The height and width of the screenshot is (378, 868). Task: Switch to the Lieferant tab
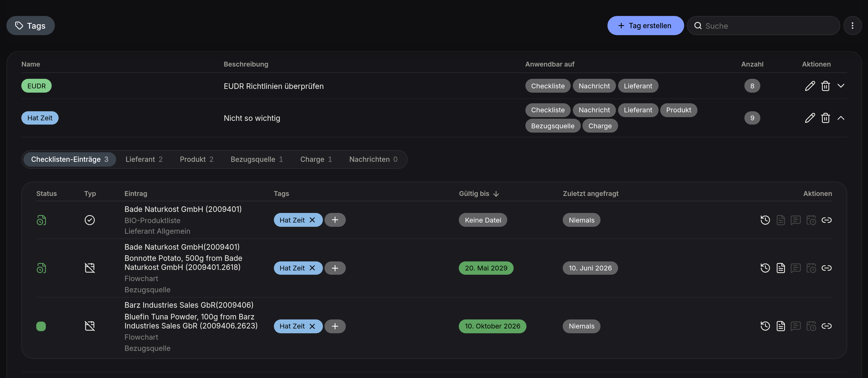[144, 159]
